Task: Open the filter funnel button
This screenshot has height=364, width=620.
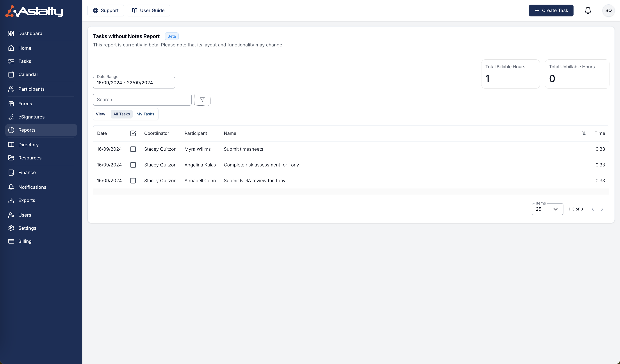Action: (202, 99)
